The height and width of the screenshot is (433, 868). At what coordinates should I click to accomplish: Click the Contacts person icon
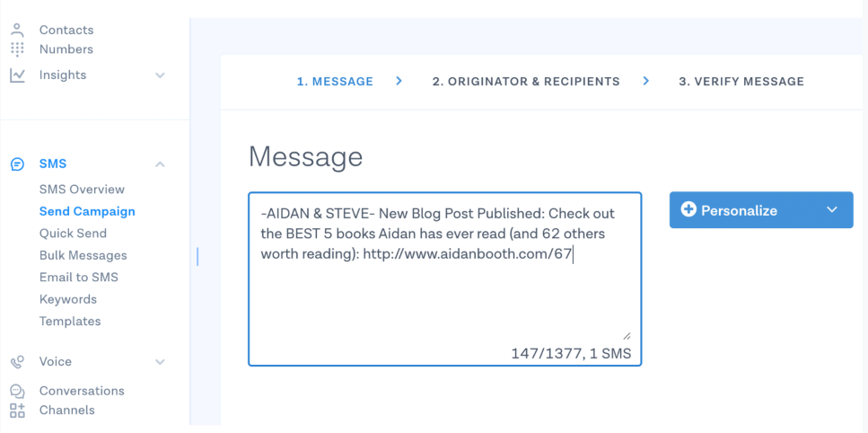click(18, 30)
